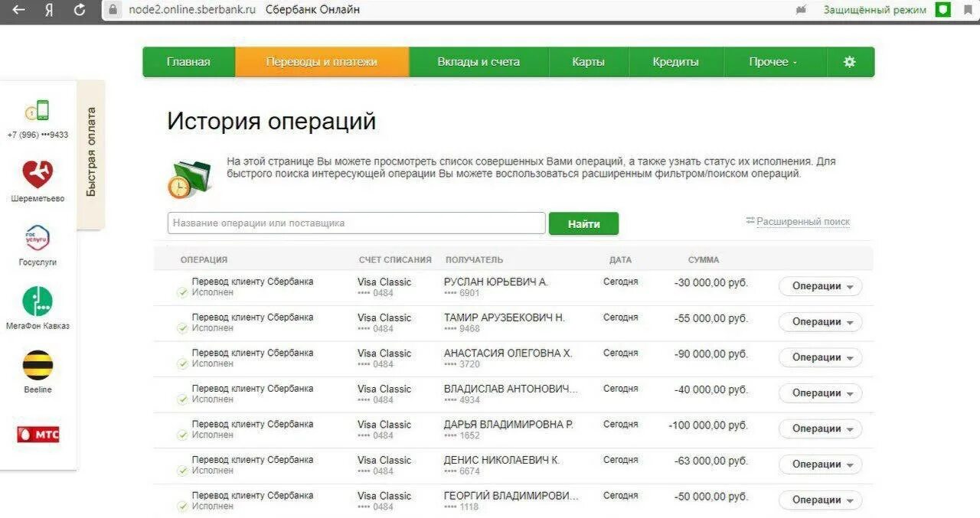Click the operation search field
The width and height of the screenshot is (980, 518).
pyautogui.click(x=357, y=223)
